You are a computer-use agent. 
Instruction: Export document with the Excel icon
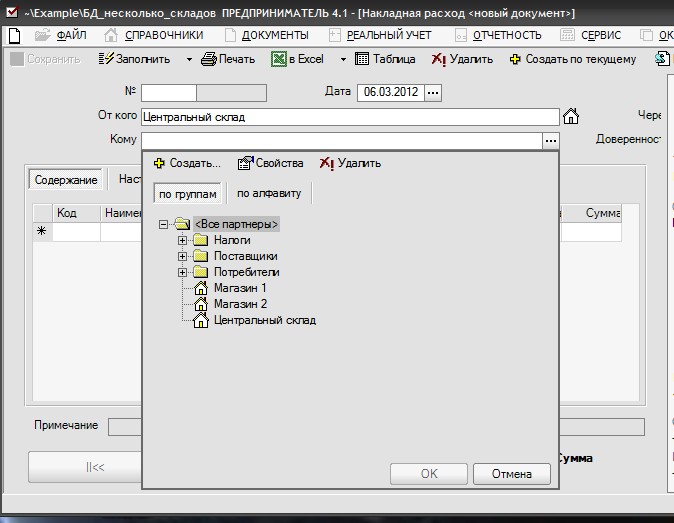(279, 59)
